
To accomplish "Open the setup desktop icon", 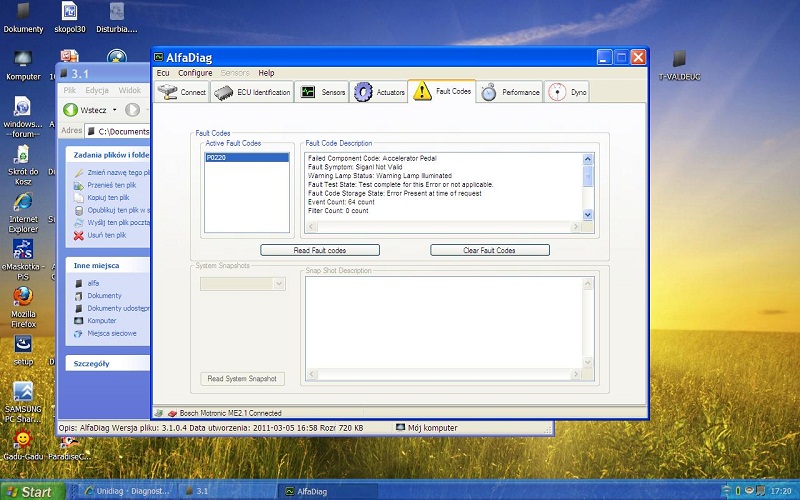I will pos(23,351).
